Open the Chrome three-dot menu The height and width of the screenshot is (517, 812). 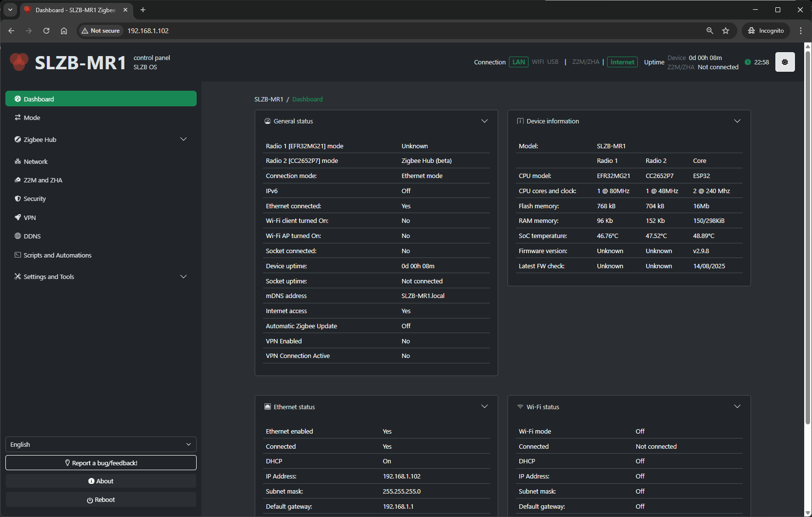[x=801, y=31]
